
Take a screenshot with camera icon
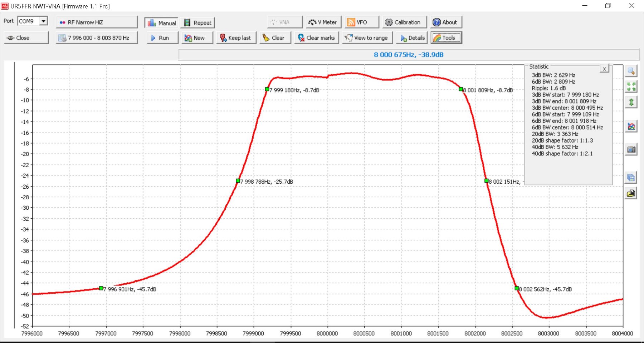[x=631, y=149]
